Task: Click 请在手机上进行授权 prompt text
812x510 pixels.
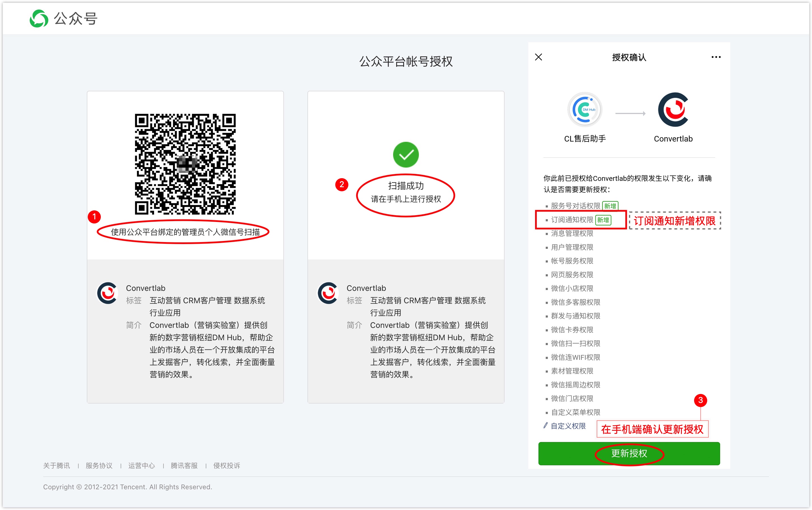Action: coord(406,199)
